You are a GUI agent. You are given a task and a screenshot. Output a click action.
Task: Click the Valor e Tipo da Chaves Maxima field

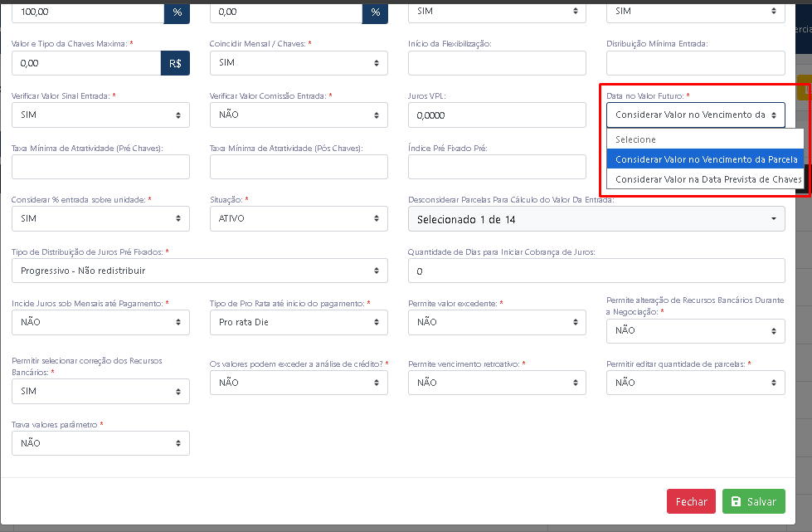[x=86, y=63]
